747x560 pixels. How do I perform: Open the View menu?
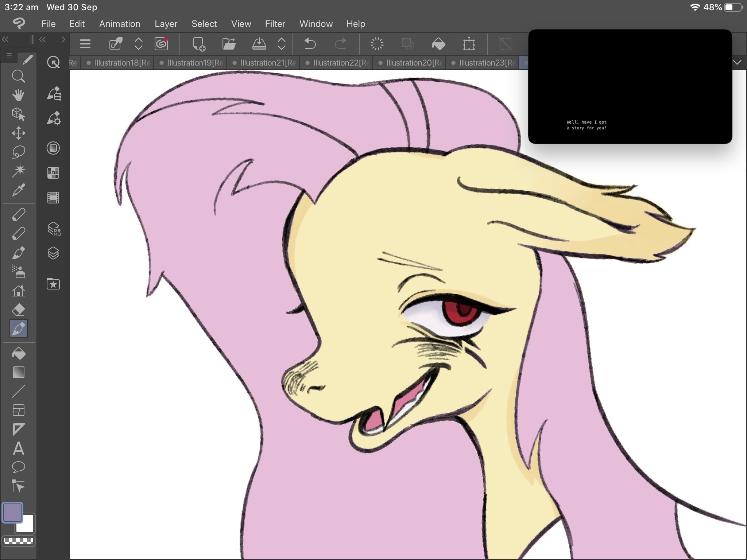coord(241,24)
